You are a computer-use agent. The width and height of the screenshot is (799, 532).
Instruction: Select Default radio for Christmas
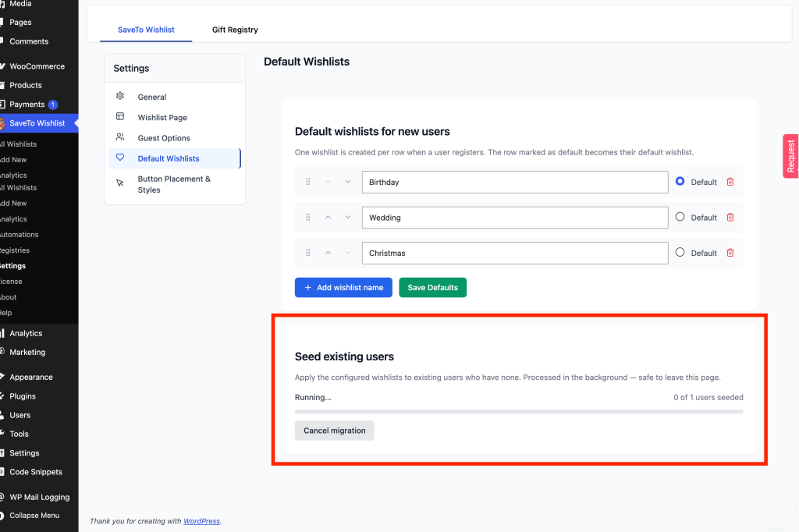point(680,252)
